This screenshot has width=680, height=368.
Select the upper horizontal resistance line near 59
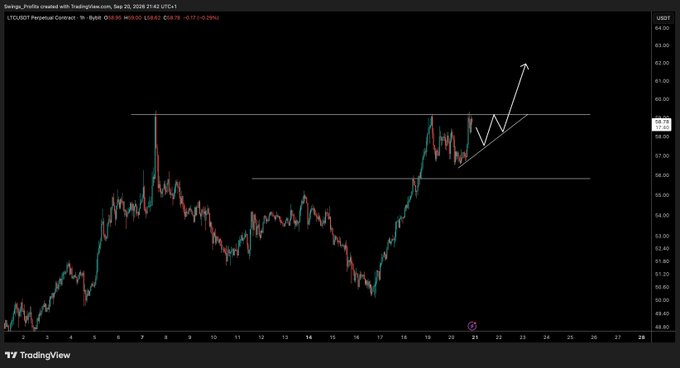[x=360, y=114]
